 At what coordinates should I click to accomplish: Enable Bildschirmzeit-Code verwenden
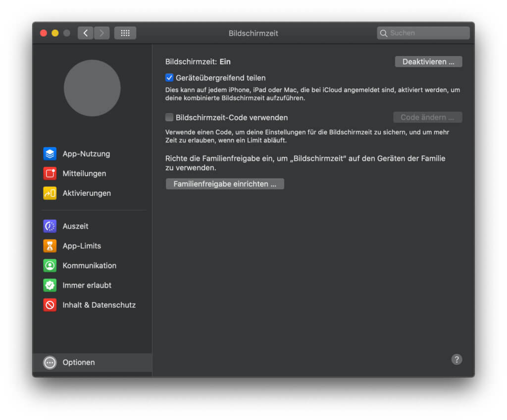click(169, 117)
